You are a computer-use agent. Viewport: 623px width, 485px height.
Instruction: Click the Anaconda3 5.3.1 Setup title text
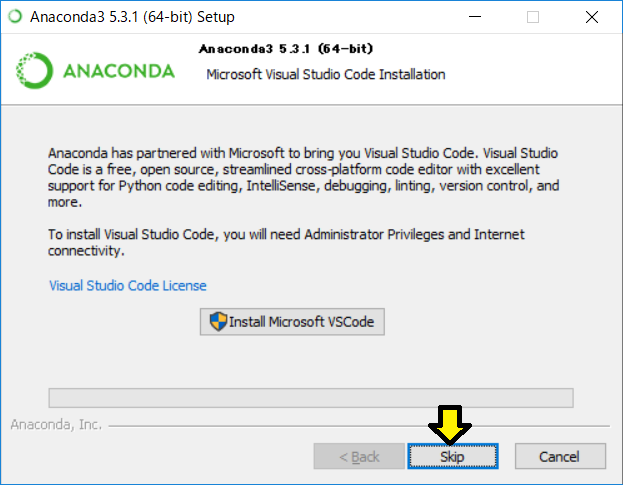(132, 17)
